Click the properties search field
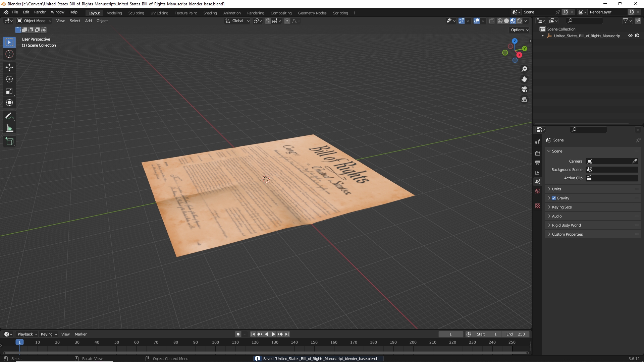The image size is (644, 362). (589, 130)
